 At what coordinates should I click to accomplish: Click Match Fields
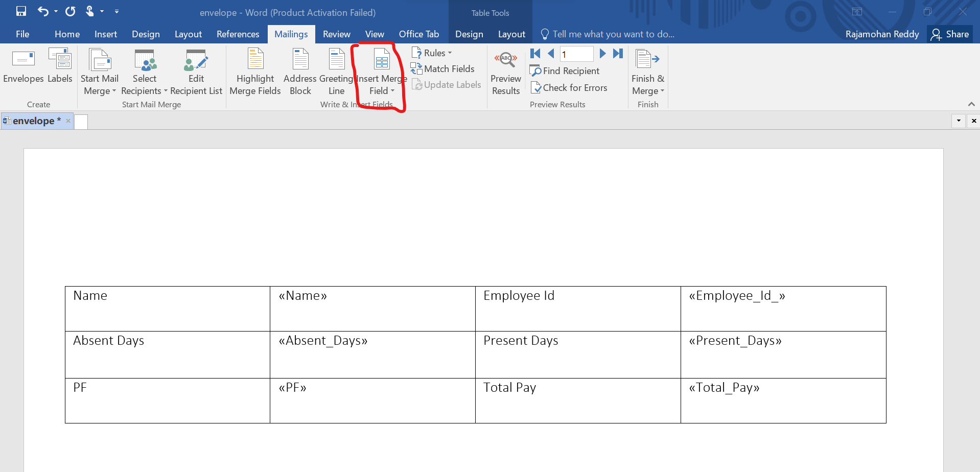coord(443,69)
